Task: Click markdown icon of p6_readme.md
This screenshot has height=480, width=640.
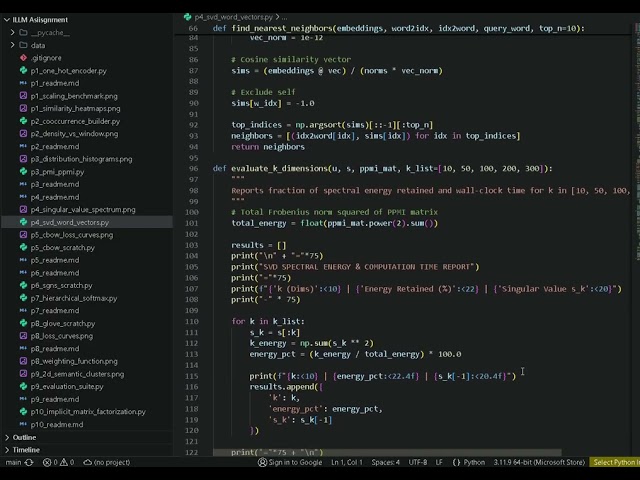Action: 23,273
